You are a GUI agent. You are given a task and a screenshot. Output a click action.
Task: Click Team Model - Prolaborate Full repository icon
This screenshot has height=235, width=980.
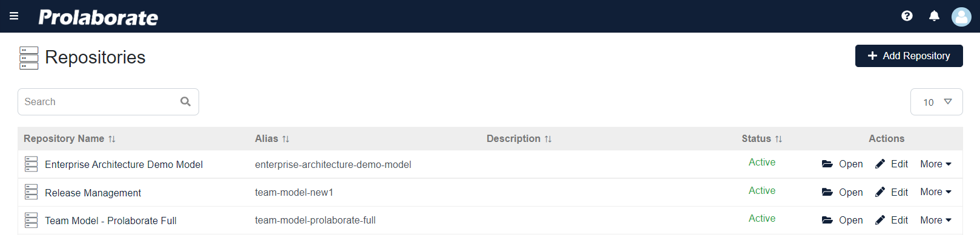pos(31,220)
